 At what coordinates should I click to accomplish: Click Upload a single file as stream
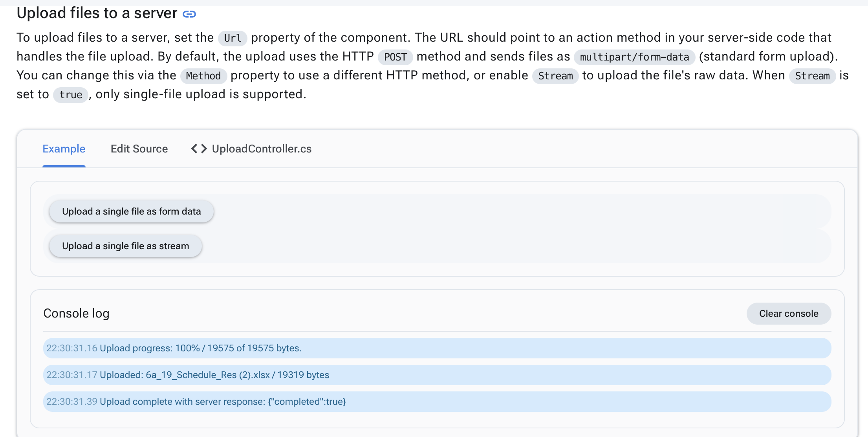[125, 246]
